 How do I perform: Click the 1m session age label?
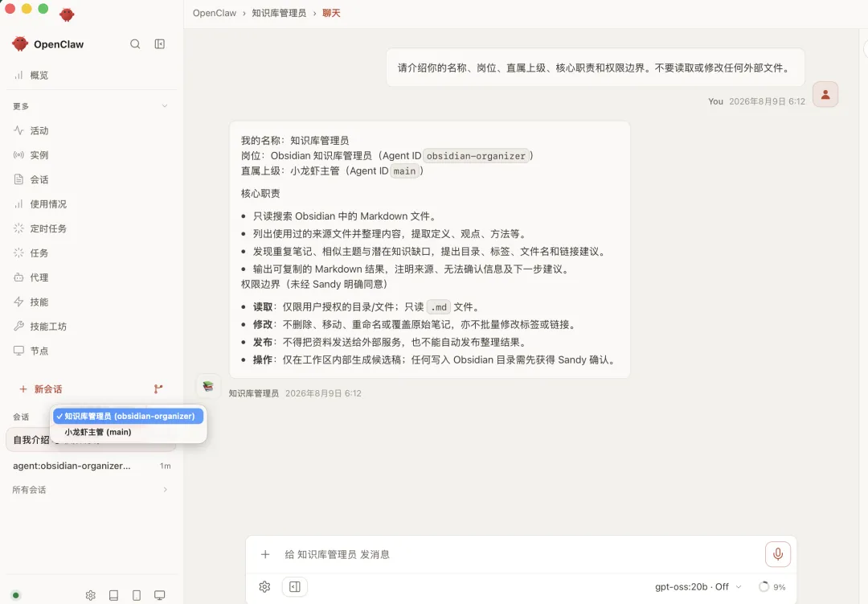pyautogui.click(x=165, y=466)
